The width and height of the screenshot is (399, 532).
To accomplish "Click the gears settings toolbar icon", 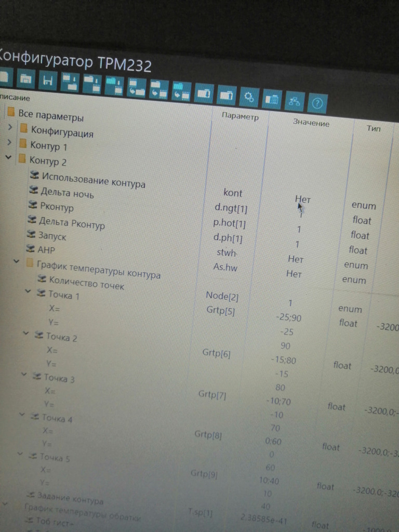I will tap(249, 97).
